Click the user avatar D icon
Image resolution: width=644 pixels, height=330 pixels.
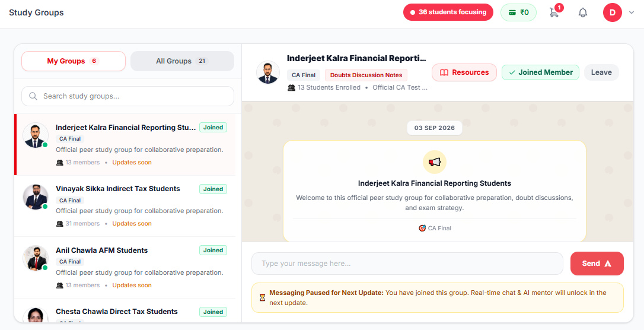click(x=613, y=12)
